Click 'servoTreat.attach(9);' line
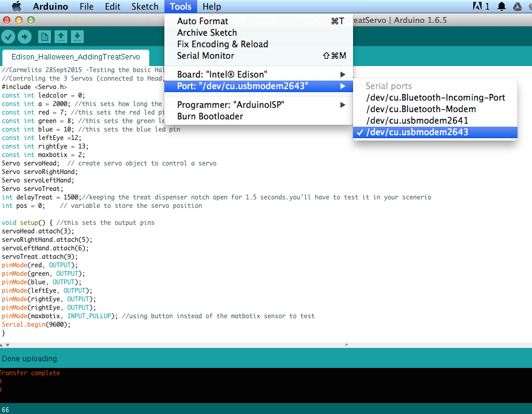The width and height of the screenshot is (532, 414). [x=39, y=256]
